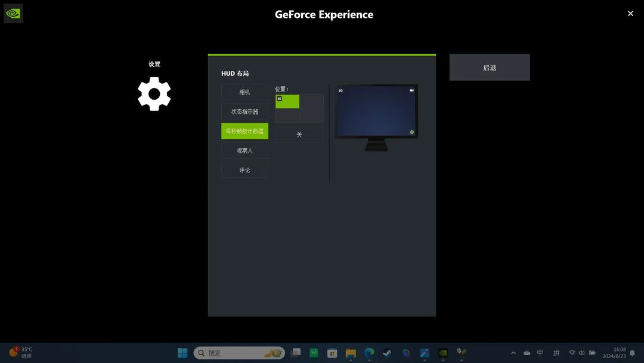The width and height of the screenshot is (644, 363).
Task: Open File Explorer from the taskbar
Action: (351, 353)
